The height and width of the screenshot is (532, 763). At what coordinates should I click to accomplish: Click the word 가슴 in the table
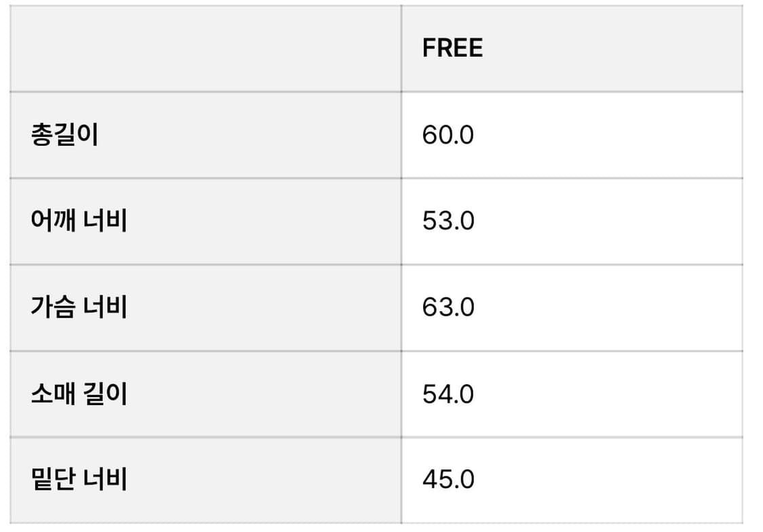(53, 307)
